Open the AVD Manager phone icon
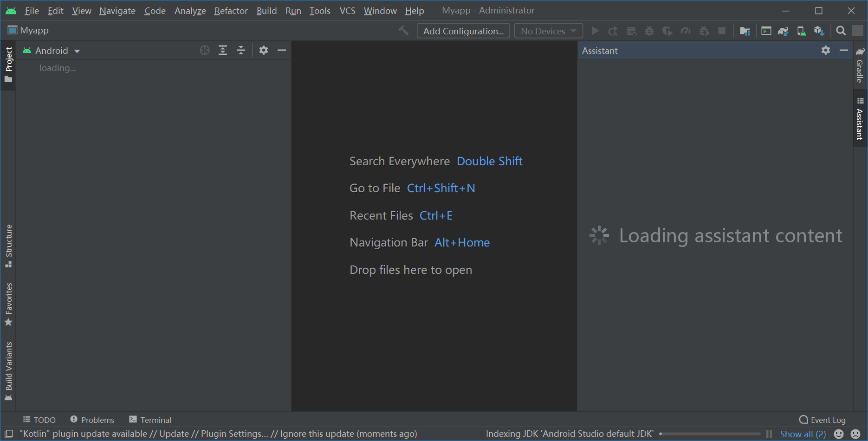Image resolution: width=868 pixels, height=441 pixels. pos(801,31)
